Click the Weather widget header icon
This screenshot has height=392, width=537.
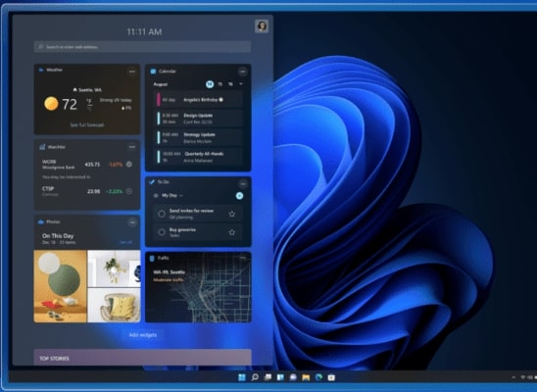[x=41, y=70]
